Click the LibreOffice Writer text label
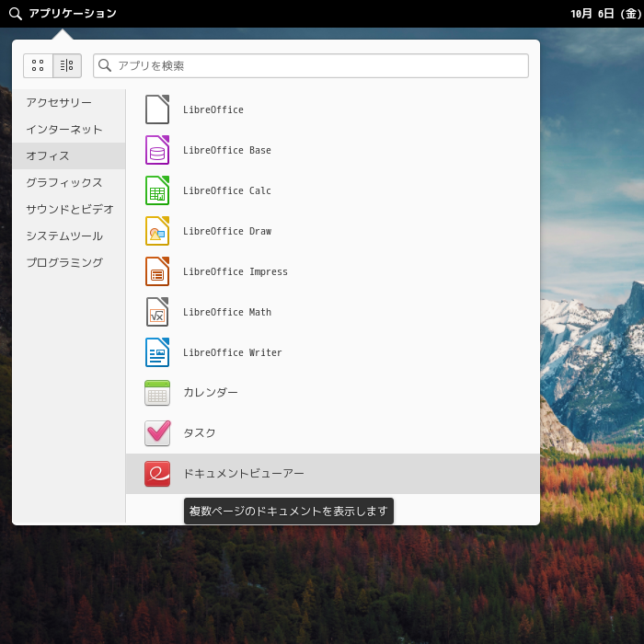The width and height of the screenshot is (644, 644). [233, 352]
